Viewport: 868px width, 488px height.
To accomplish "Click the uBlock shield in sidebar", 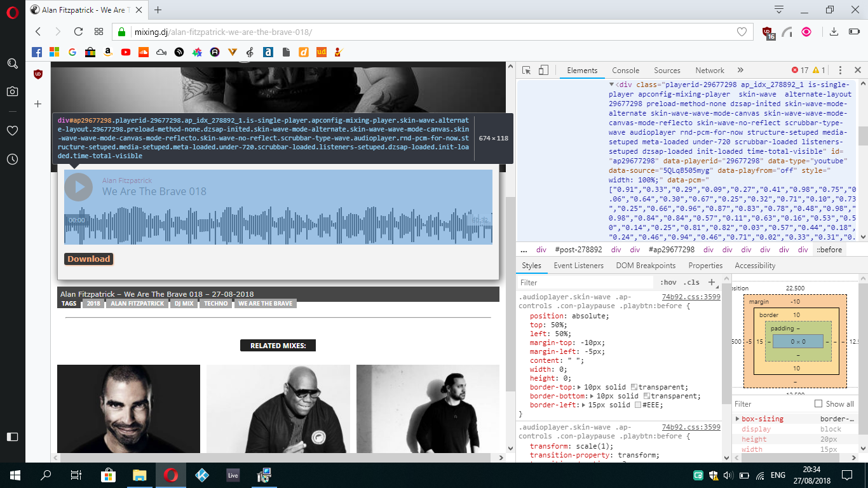I will pos(37,74).
